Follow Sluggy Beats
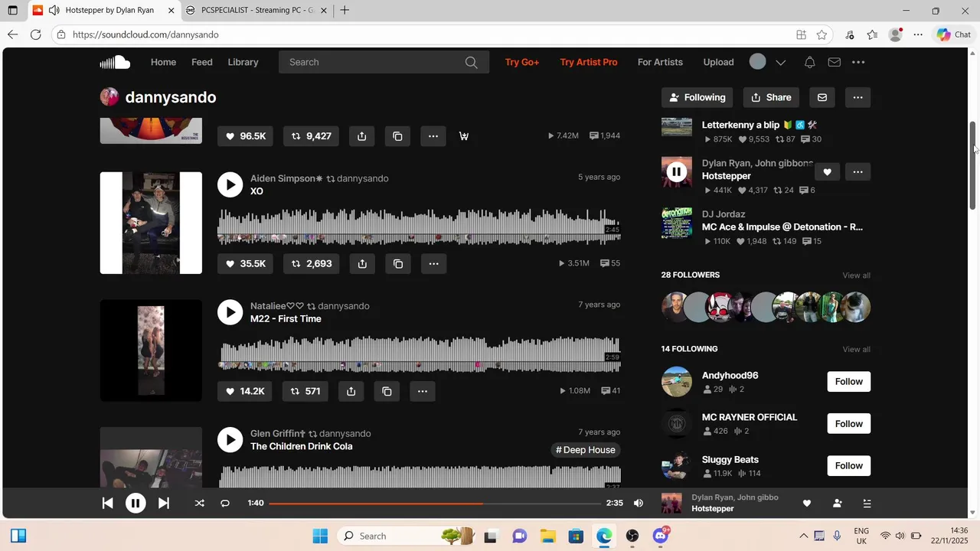This screenshot has height=551, width=980. pyautogui.click(x=849, y=466)
